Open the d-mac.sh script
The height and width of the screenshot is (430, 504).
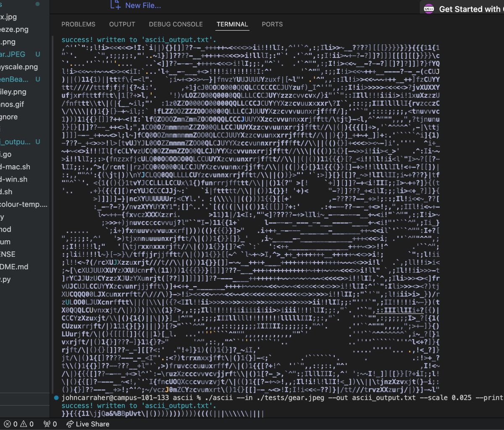pos(15,167)
